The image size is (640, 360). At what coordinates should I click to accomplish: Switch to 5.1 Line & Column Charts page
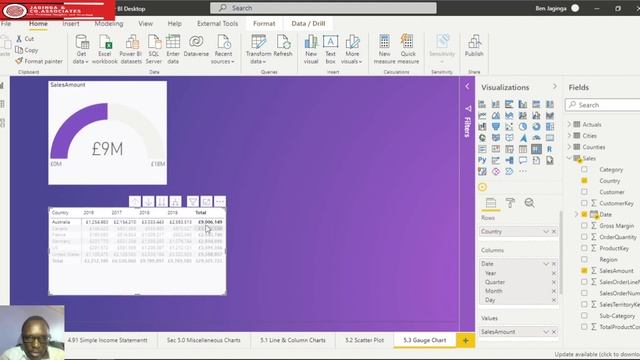click(293, 340)
